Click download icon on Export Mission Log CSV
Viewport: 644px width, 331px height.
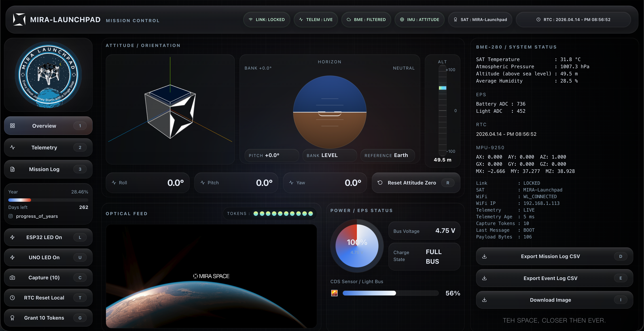[485, 257]
